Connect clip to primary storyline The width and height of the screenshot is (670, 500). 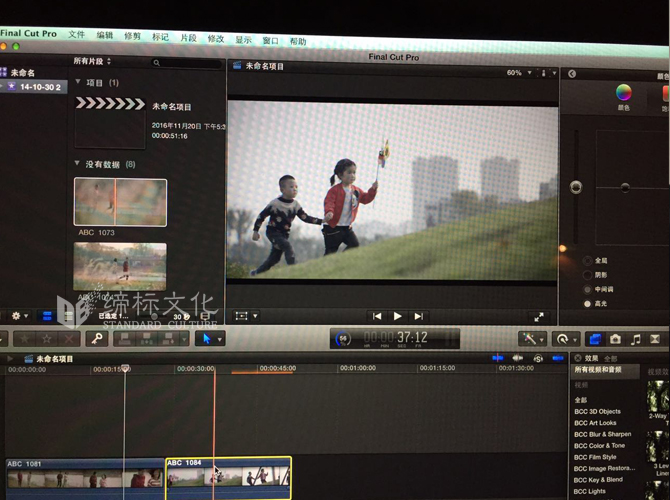[125, 339]
